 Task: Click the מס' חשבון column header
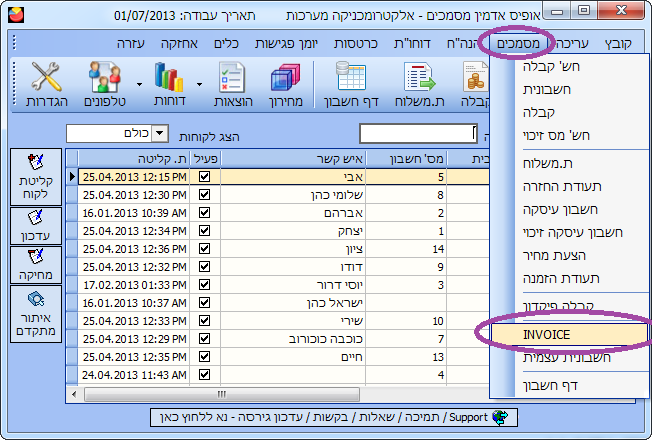pos(406,158)
